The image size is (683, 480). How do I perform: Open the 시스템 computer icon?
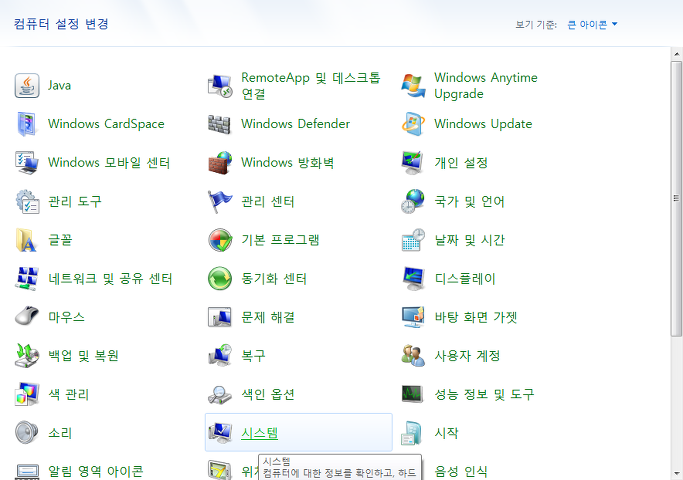220,433
